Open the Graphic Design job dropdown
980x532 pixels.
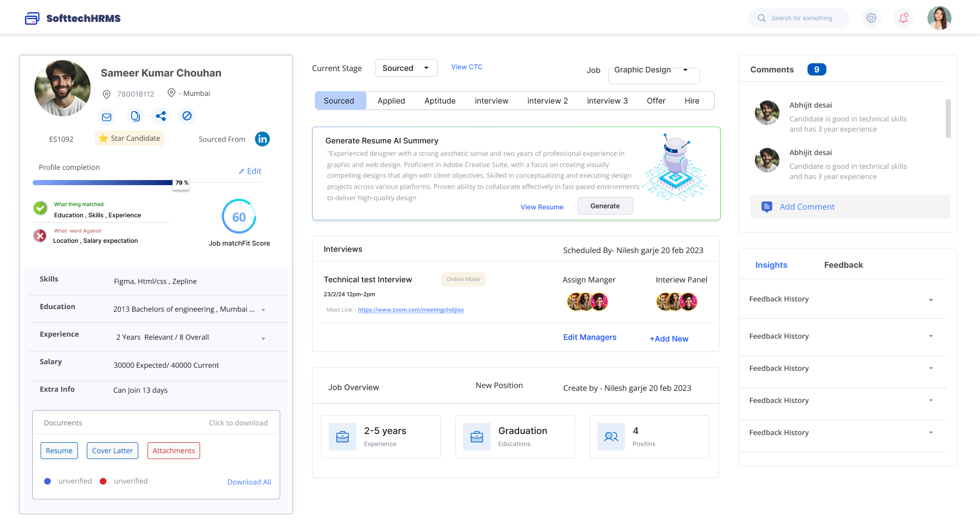pos(653,70)
